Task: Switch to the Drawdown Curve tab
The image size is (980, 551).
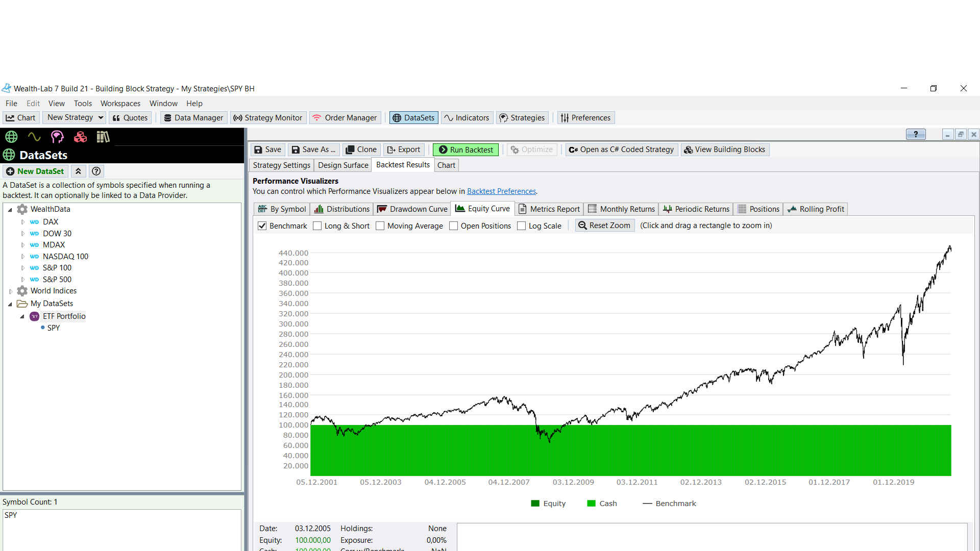Action: 412,209
